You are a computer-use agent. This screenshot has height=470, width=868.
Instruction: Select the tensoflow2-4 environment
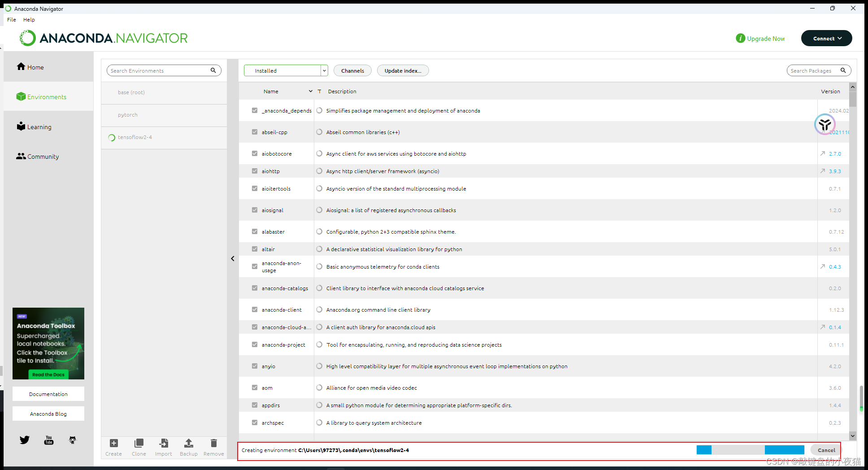pos(164,138)
